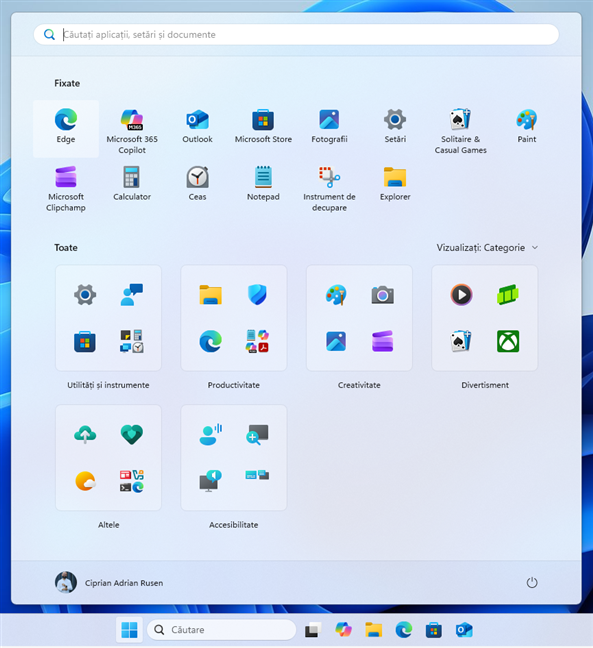Open File Explorer from the taskbar
Viewport: 593px width, 648px height.
point(374,630)
